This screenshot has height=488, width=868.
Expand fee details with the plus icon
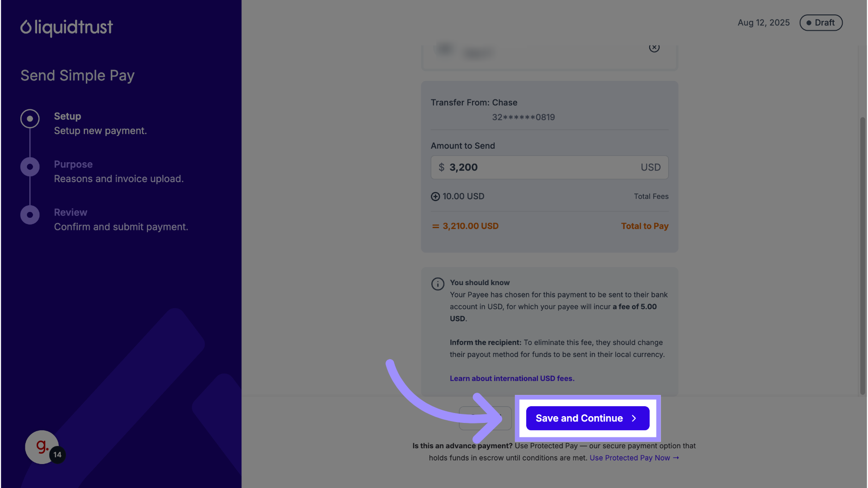(435, 197)
